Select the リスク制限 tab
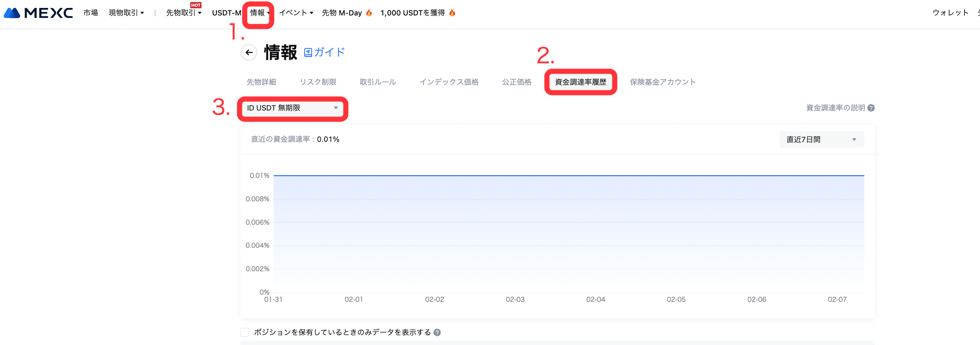 pos(318,82)
